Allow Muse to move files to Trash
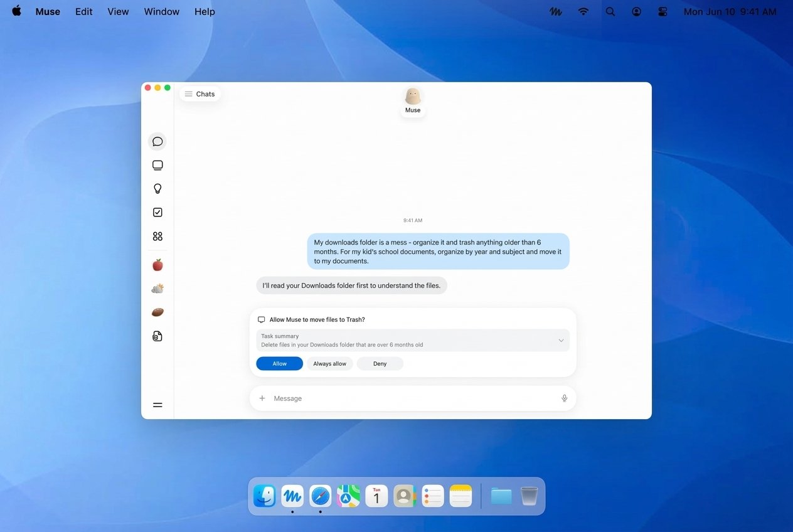 pyautogui.click(x=280, y=364)
